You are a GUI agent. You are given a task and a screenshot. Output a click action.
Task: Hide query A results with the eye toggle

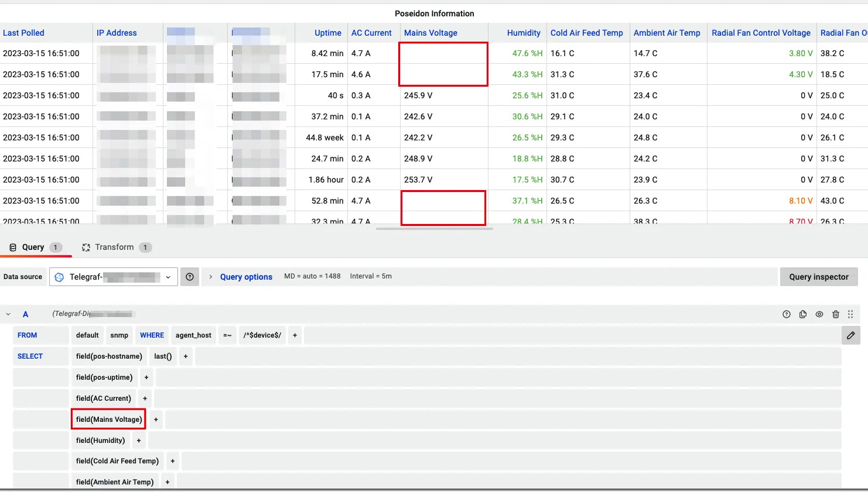point(819,314)
